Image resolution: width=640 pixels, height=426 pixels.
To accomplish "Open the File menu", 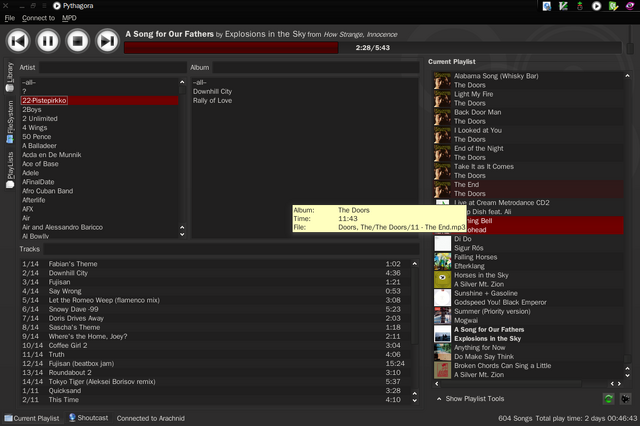I will [x=9, y=18].
